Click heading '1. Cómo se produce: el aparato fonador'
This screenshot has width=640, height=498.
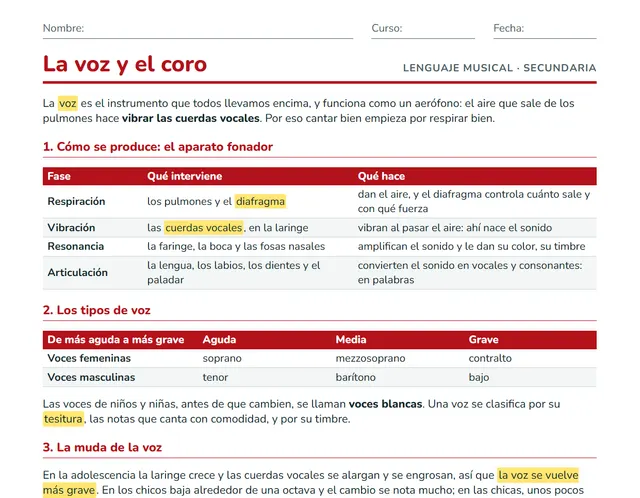pyautogui.click(x=158, y=147)
